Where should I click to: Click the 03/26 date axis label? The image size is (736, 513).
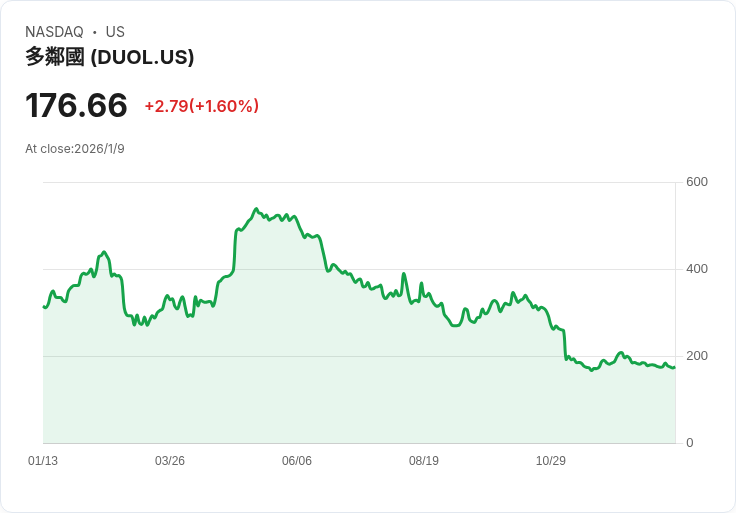tap(170, 460)
